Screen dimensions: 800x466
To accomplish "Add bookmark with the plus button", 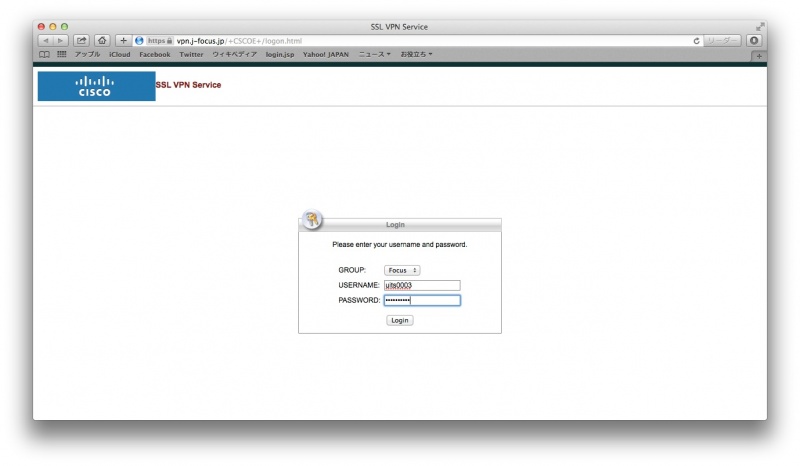I will coord(123,41).
